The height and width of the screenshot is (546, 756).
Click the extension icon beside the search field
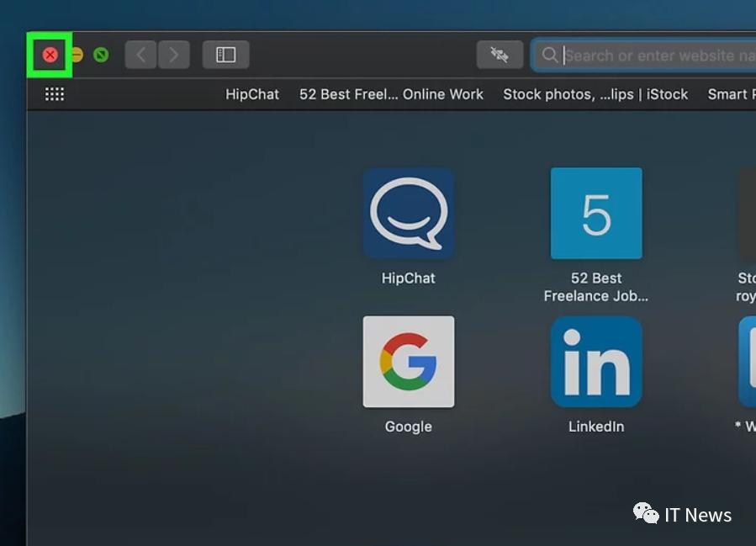[500, 55]
